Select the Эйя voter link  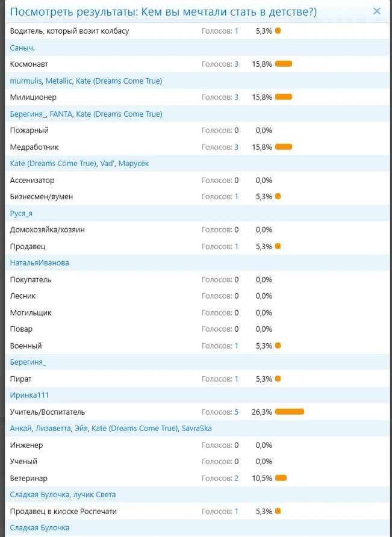[x=82, y=429]
